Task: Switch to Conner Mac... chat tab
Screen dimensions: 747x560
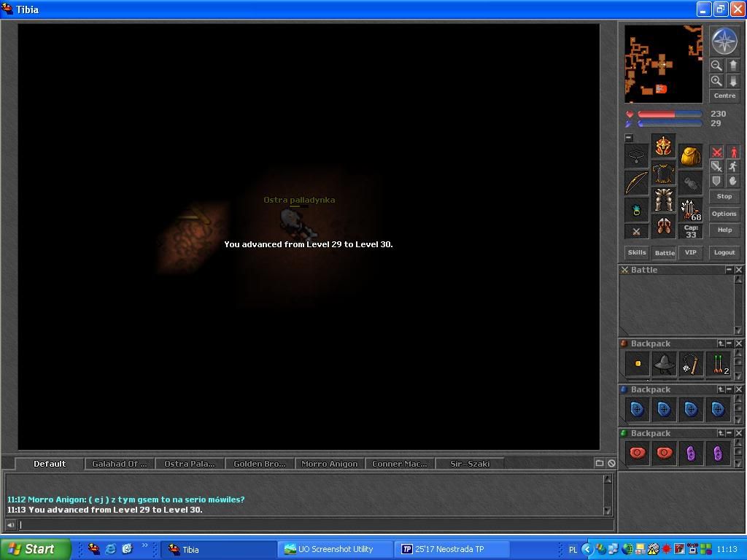Action: point(400,464)
